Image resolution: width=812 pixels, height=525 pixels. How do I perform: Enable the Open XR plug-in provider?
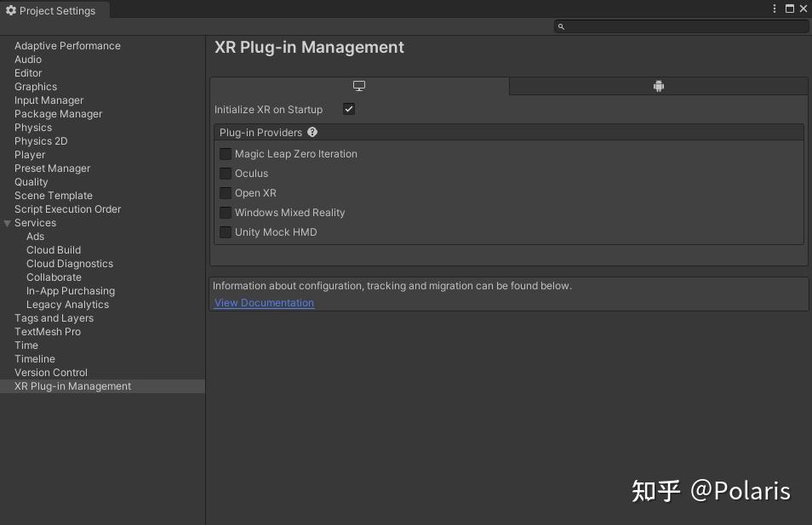pyautogui.click(x=226, y=193)
